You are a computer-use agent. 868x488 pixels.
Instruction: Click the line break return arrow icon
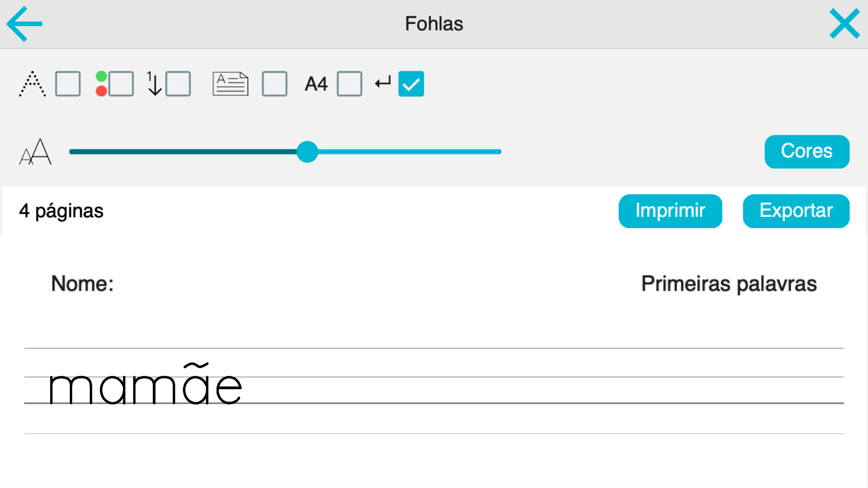(x=383, y=82)
